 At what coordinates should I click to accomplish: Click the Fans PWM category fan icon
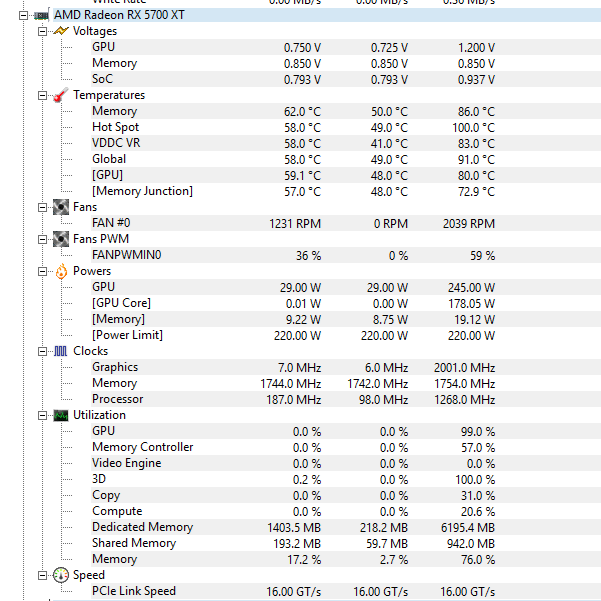click(61, 239)
